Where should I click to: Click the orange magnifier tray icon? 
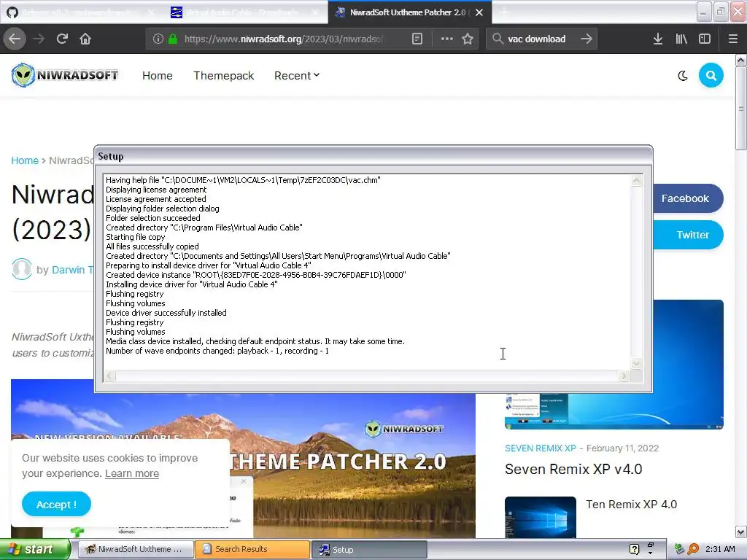click(694, 549)
